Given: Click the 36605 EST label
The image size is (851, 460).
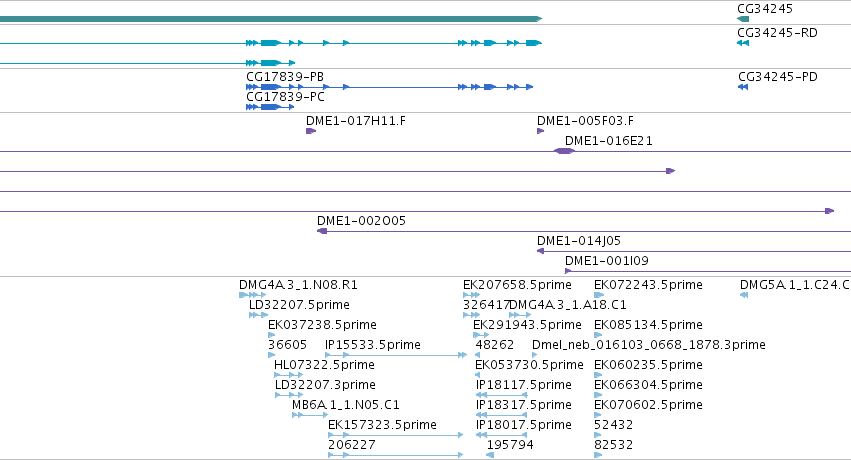Looking at the screenshot, I should point(287,345).
